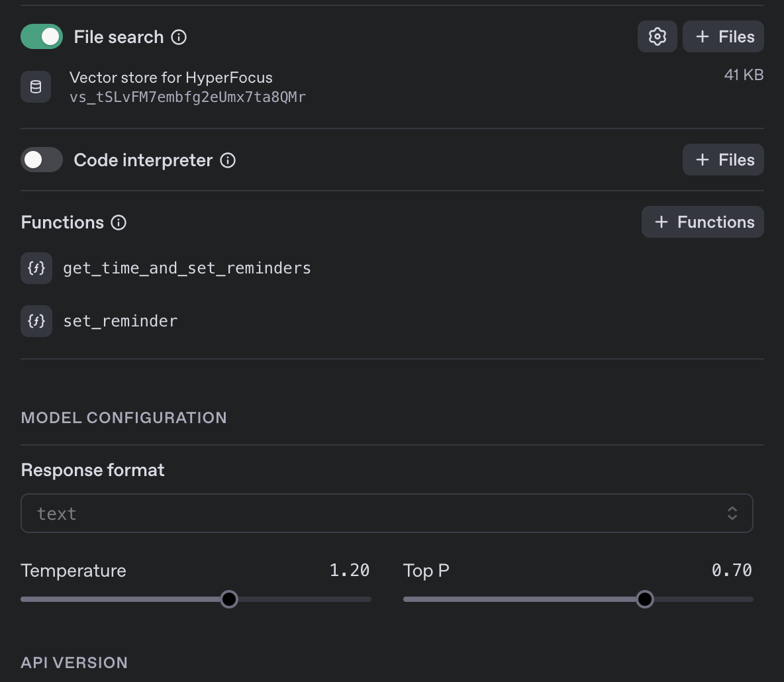Click File search info icon
The image size is (784, 682).
tap(179, 37)
